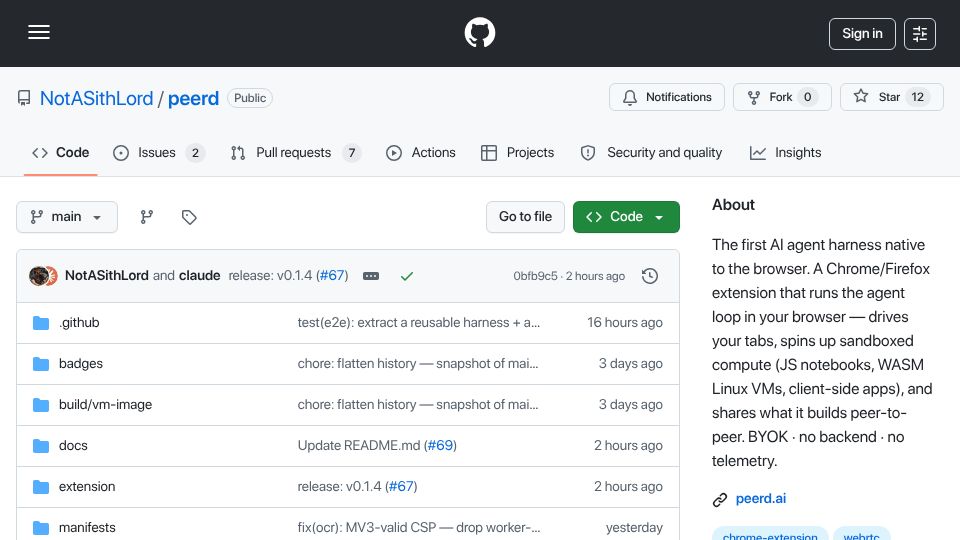Screen dimensions: 960x540
Task: Open Update README.md commit message
Action: pyautogui.click(x=359, y=446)
